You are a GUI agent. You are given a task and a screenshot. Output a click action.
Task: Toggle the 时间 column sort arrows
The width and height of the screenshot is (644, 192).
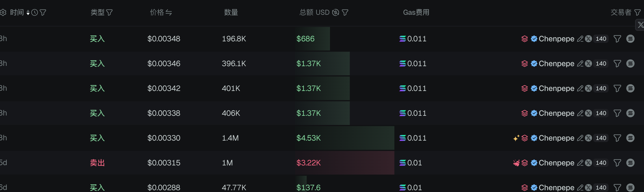point(28,12)
